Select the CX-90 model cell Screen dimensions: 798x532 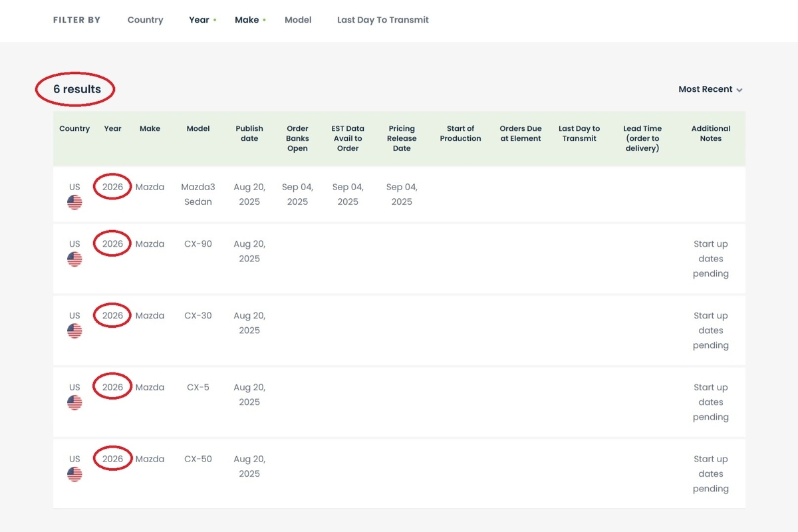(198, 244)
